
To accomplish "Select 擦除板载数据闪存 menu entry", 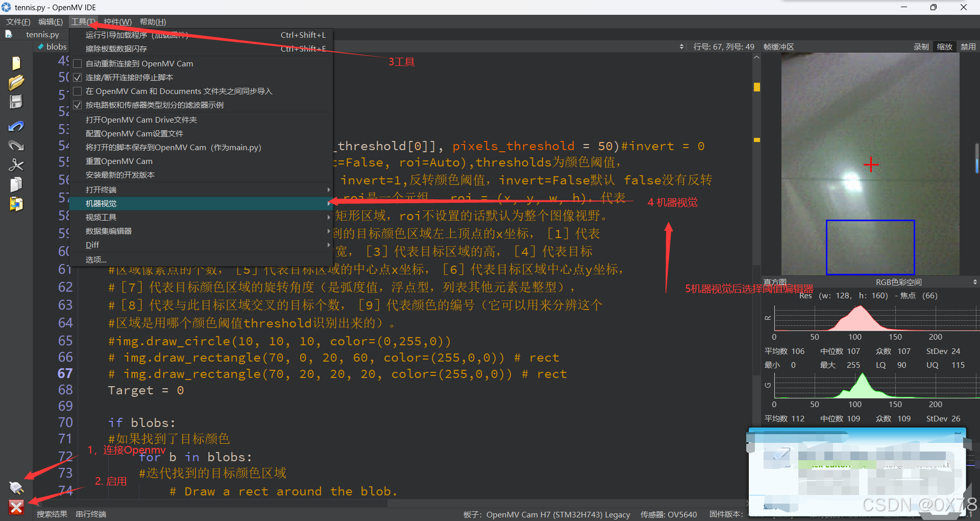I will [201, 49].
